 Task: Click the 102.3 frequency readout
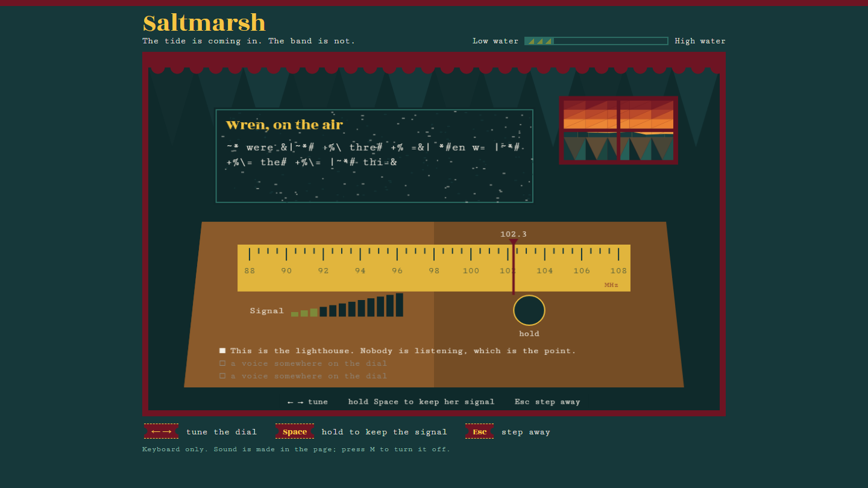[x=514, y=234]
